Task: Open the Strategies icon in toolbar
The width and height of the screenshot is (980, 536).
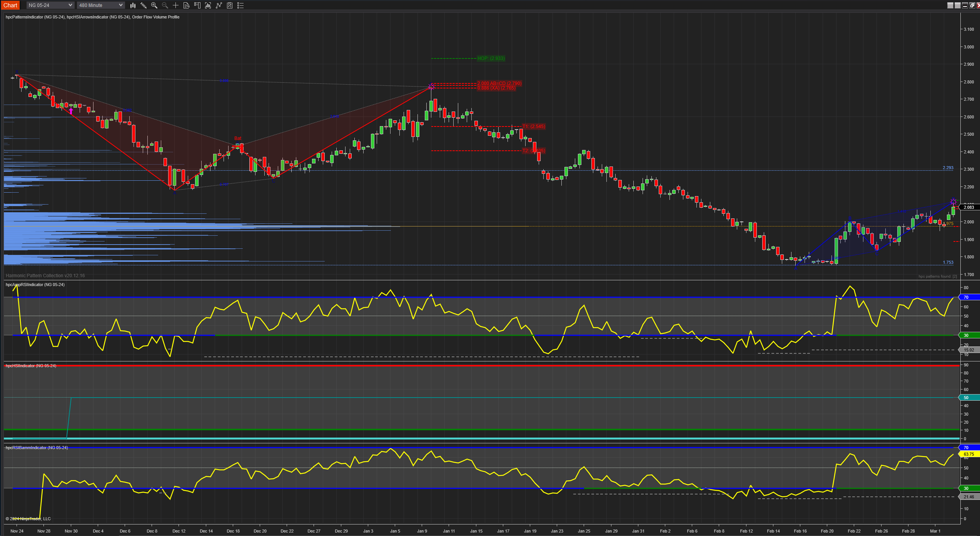Action: pos(230,5)
